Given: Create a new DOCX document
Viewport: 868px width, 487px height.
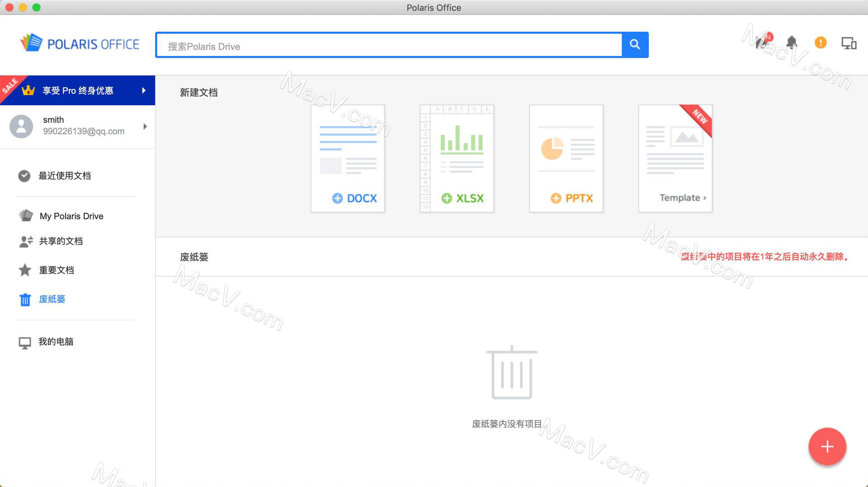Looking at the screenshot, I should point(348,158).
